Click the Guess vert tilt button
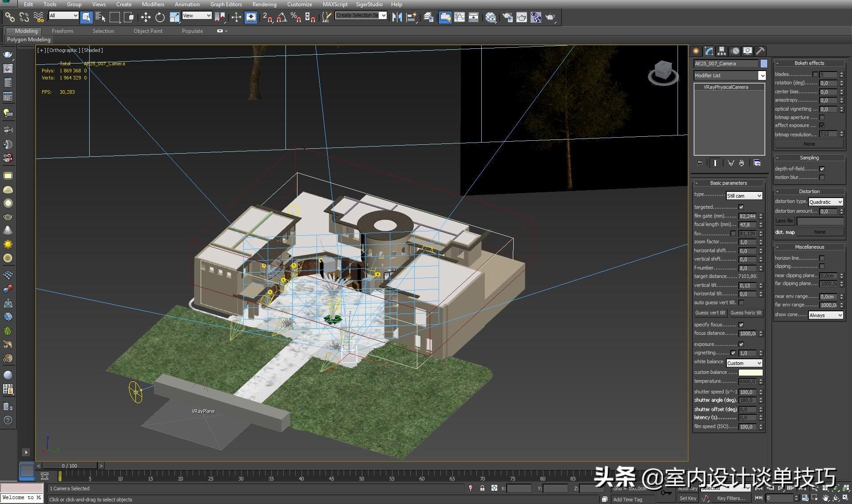Screen dimensions: 852x504 click(x=710, y=313)
